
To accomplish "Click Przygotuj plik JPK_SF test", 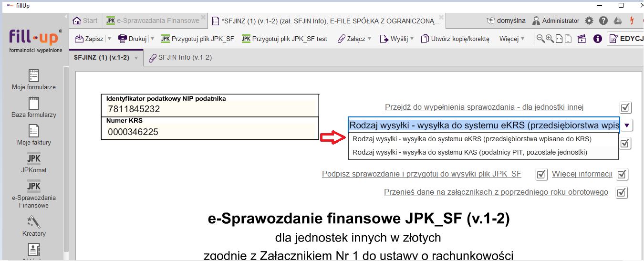I will pos(284,39).
